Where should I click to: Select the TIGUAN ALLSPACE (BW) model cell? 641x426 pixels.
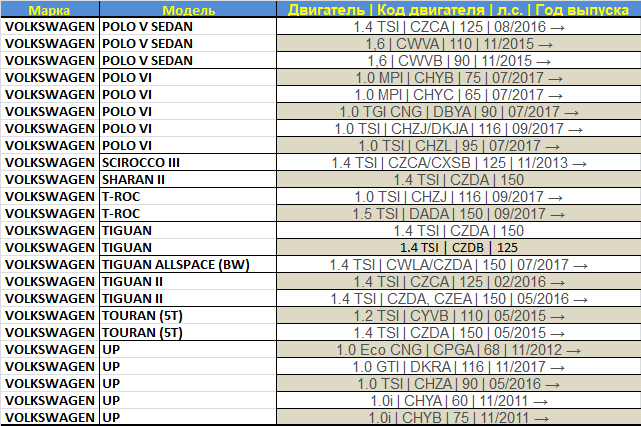[188, 265]
